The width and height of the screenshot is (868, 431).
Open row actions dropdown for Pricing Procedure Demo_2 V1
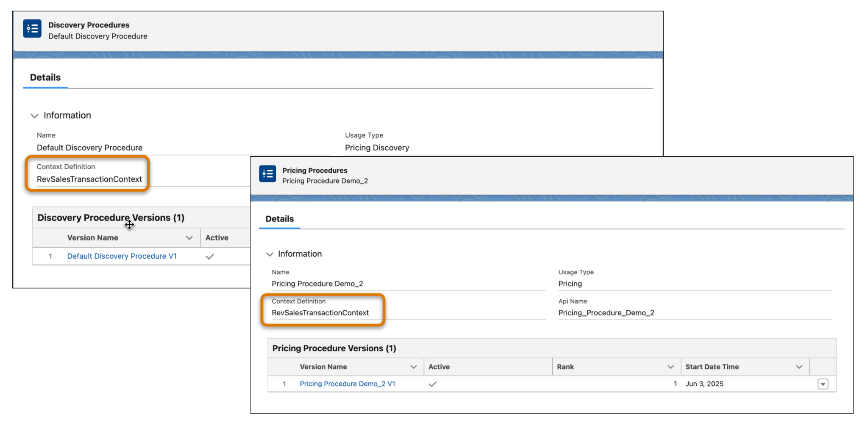[823, 384]
